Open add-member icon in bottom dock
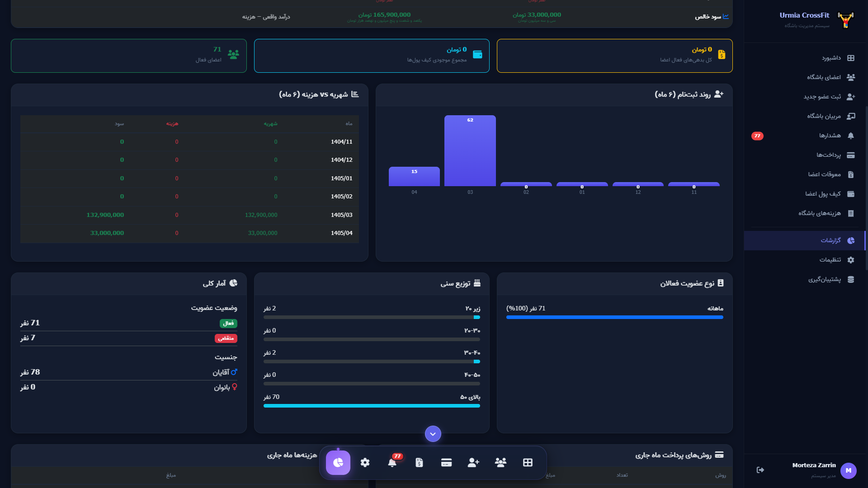The width and height of the screenshot is (868, 488). (x=474, y=462)
